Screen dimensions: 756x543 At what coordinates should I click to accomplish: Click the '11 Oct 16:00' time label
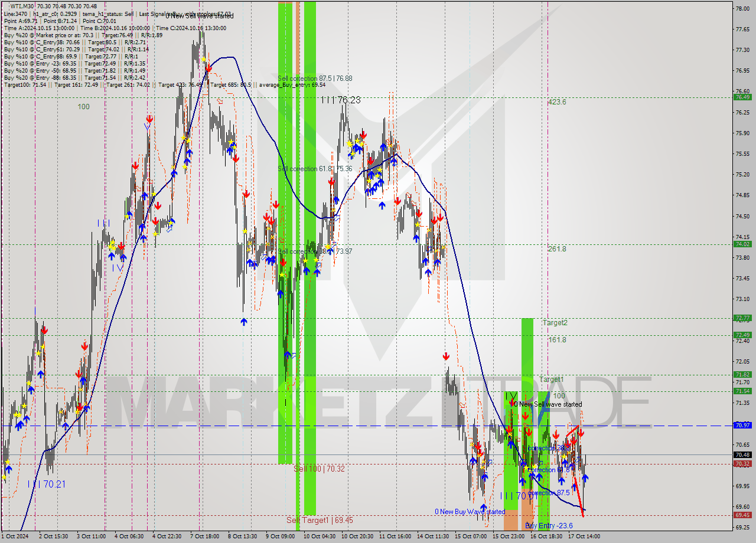click(396, 537)
